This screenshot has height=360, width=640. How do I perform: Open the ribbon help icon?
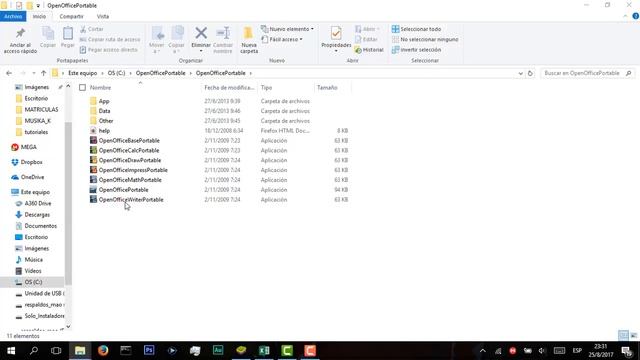[x=636, y=16]
